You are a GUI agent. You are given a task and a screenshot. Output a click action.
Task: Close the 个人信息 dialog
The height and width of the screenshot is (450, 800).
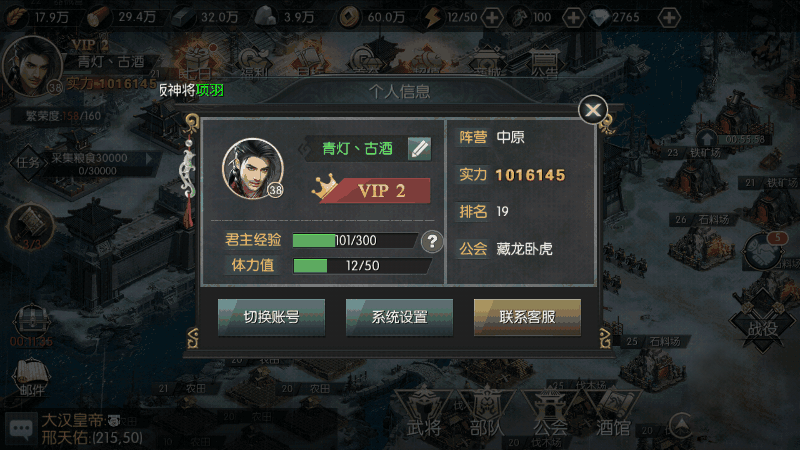[593, 110]
